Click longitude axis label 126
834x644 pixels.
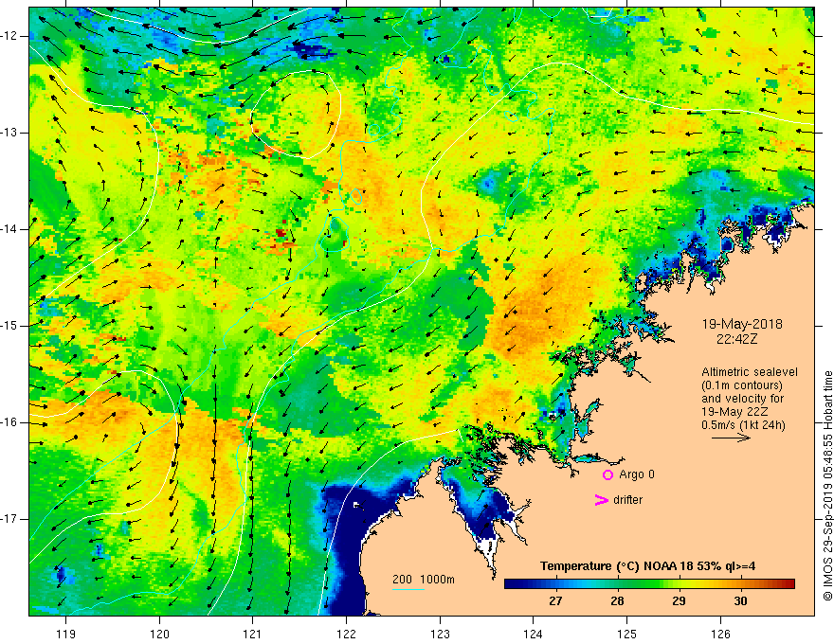(720, 635)
